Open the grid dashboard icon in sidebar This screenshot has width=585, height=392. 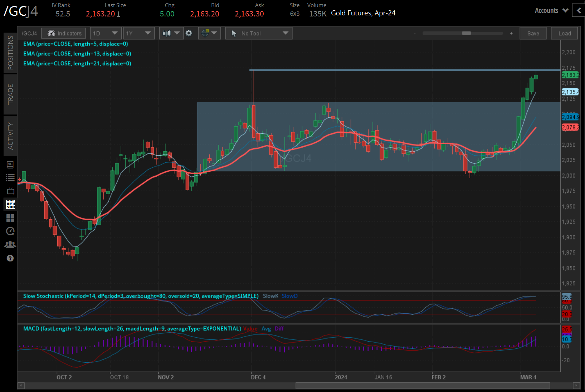point(10,218)
